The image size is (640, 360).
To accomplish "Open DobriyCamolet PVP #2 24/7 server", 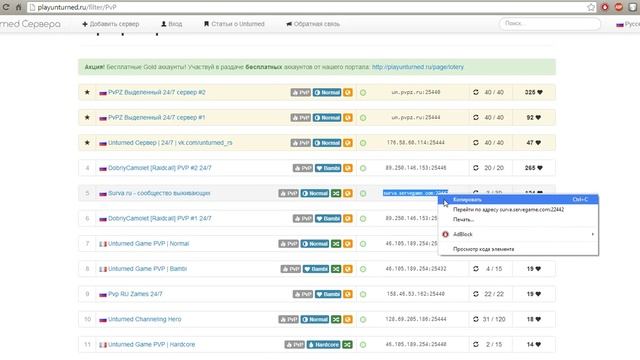I will (160, 168).
